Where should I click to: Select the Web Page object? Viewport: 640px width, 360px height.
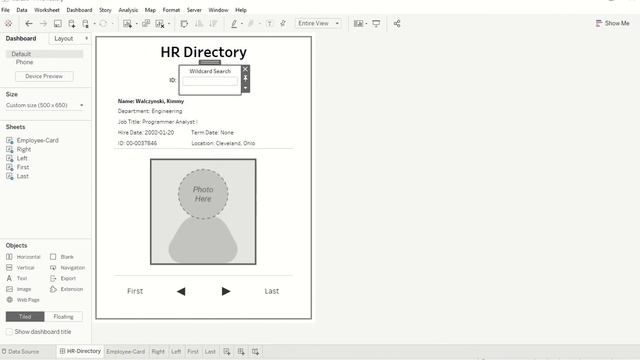tap(23, 300)
